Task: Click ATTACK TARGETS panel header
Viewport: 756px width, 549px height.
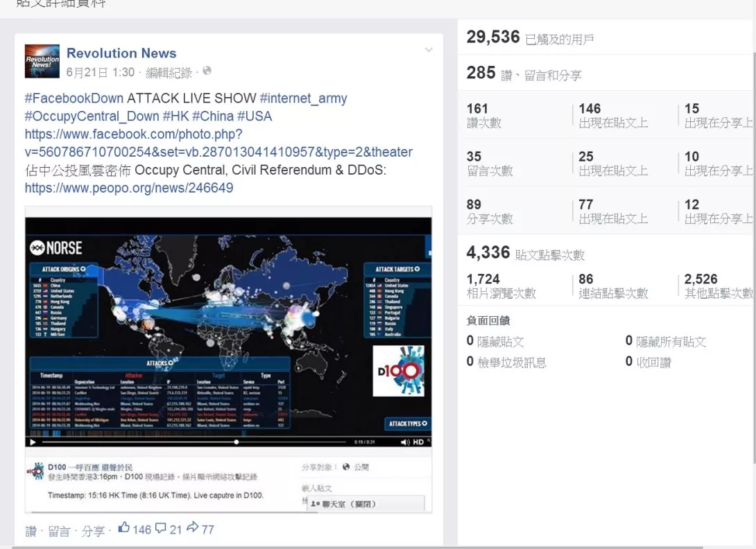Action: coord(397,269)
